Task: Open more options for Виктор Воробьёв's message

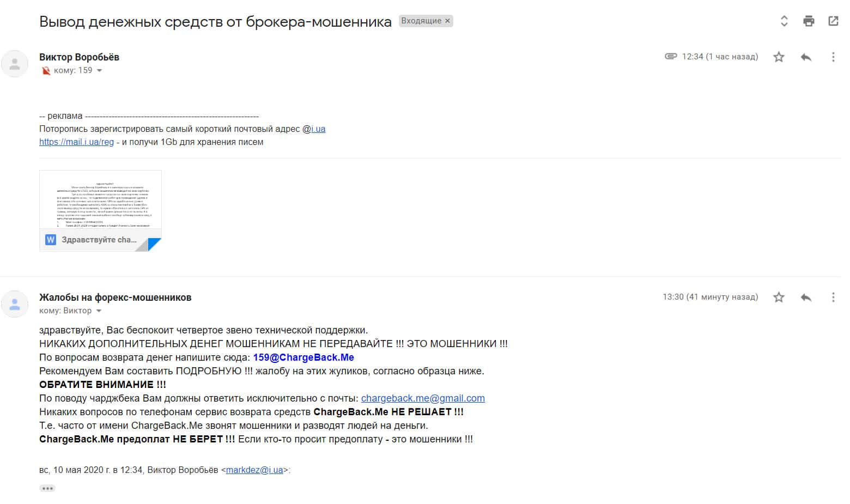Action: click(x=833, y=57)
